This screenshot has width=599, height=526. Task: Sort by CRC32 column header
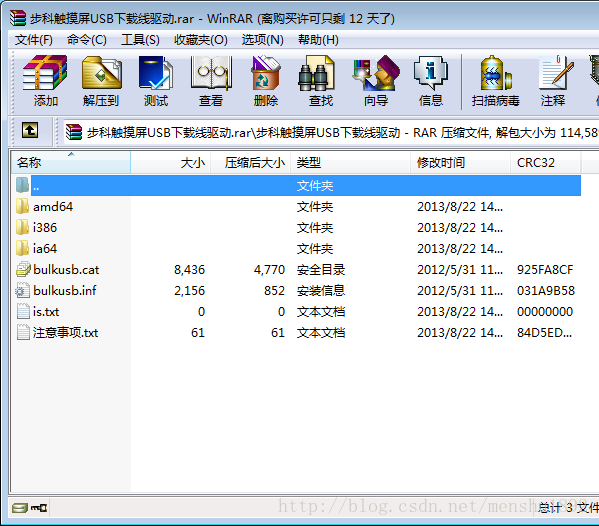point(546,162)
